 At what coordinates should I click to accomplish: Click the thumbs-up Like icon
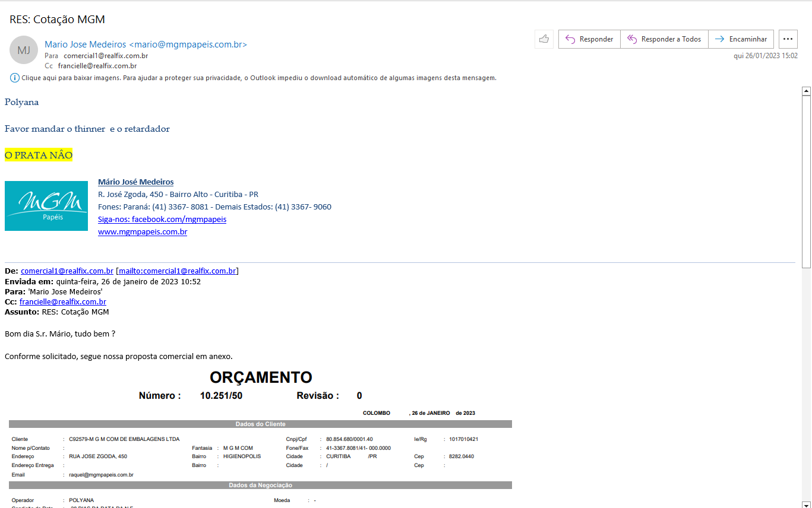544,39
